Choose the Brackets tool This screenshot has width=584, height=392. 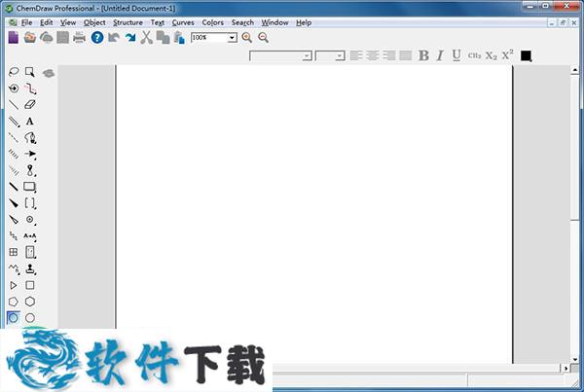pos(30,203)
